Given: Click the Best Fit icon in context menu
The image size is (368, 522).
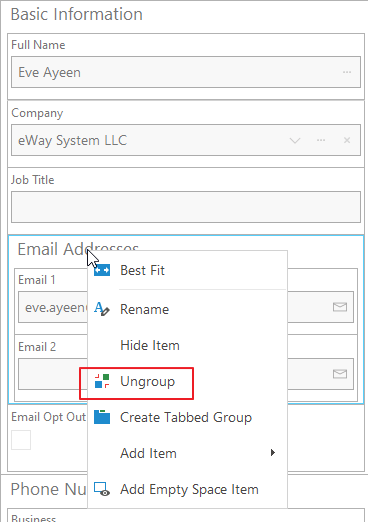Looking at the screenshot, I should click(102, 270).
